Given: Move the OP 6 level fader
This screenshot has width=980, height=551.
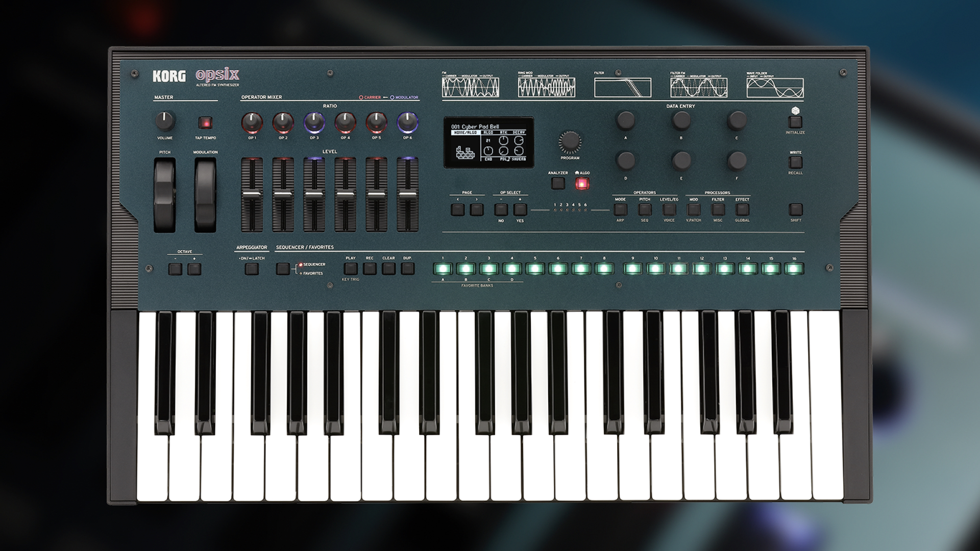Looking at the screenshot, I should [x=407, y=195].
